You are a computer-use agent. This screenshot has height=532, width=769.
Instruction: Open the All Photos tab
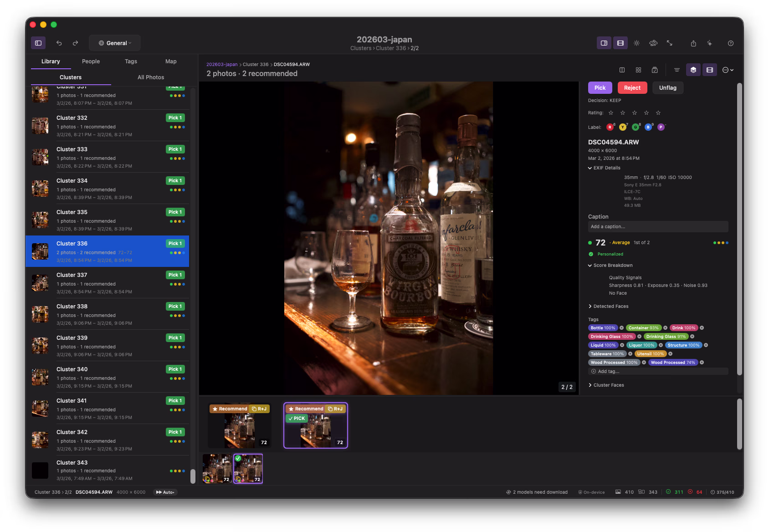point(151,77)
